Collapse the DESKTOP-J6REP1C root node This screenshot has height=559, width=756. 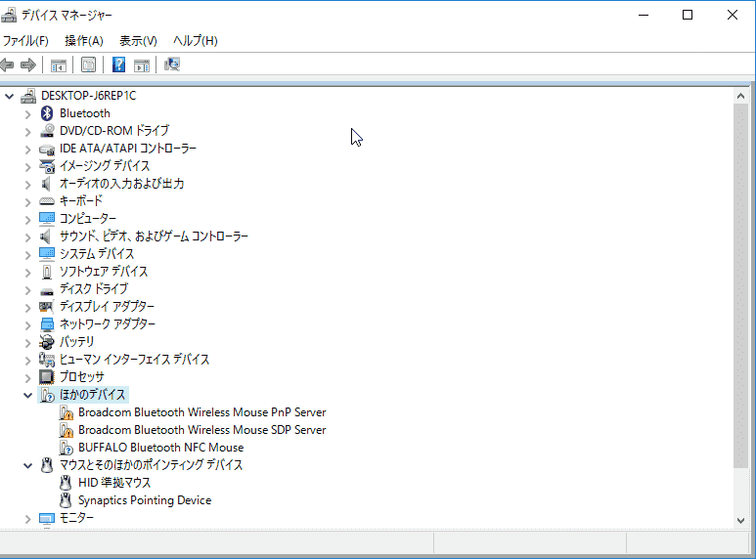tap(9, 96)
